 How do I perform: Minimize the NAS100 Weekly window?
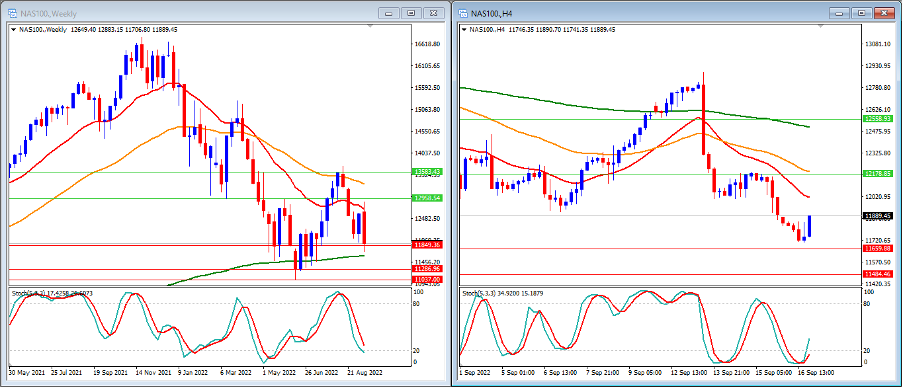(x=389, y=13)
